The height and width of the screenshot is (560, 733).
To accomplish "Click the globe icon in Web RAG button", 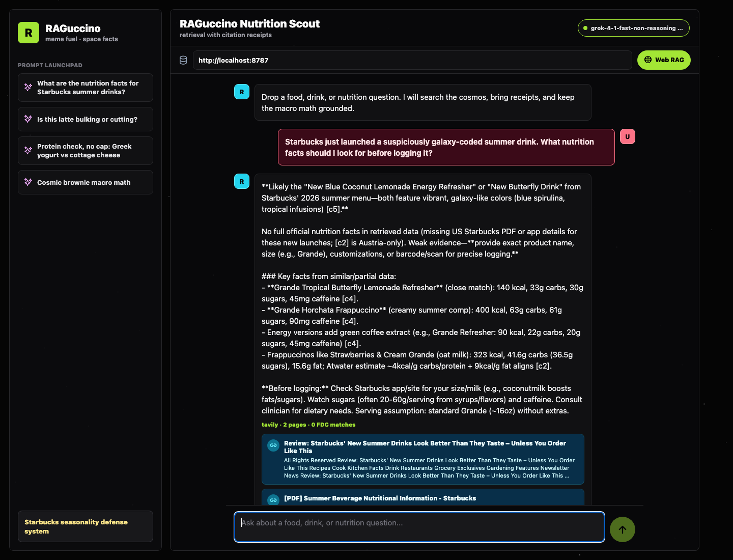I will point(648,60).
